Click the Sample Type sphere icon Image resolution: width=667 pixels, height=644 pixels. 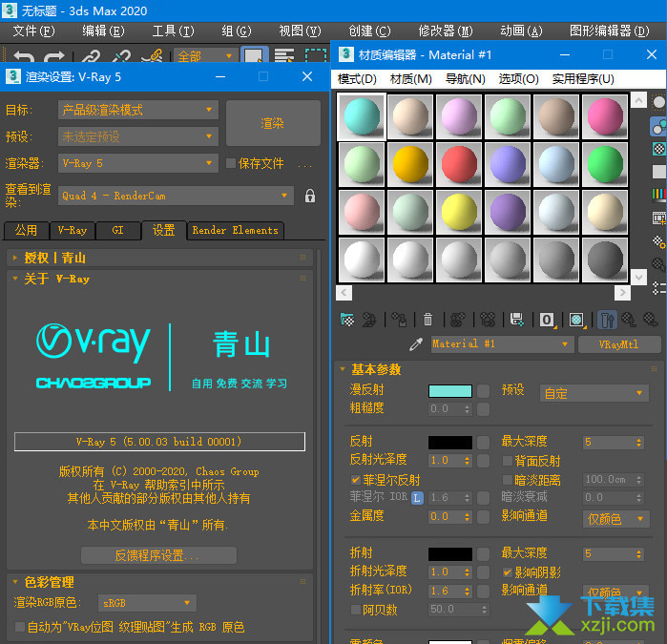point(658,102)
